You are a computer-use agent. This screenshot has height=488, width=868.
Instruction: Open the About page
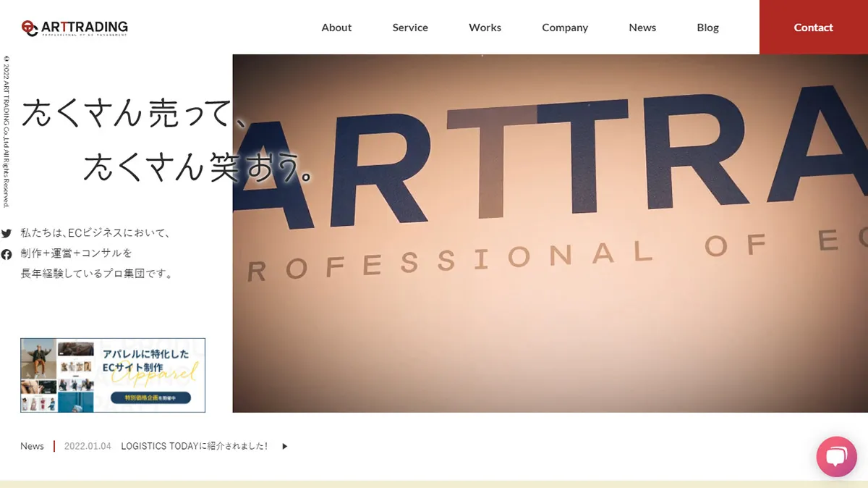coord(336,27)
